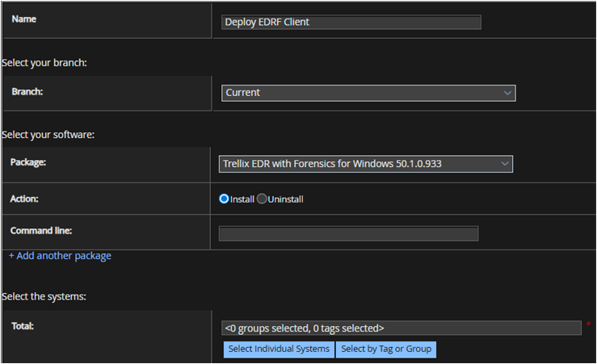The height and width of the screenshot is (364, 597).
Task: Click the Select your software heading text
Action: tap(48, 135)
